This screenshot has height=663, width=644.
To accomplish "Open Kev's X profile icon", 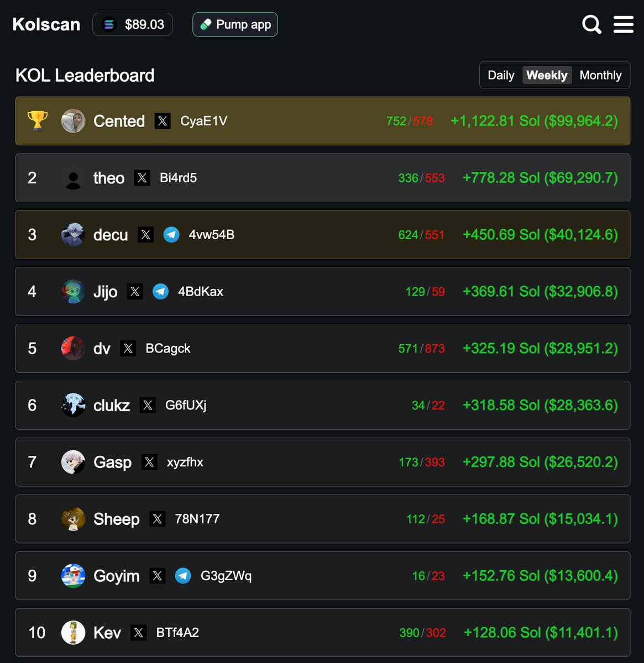I will [x=139, y=633].
